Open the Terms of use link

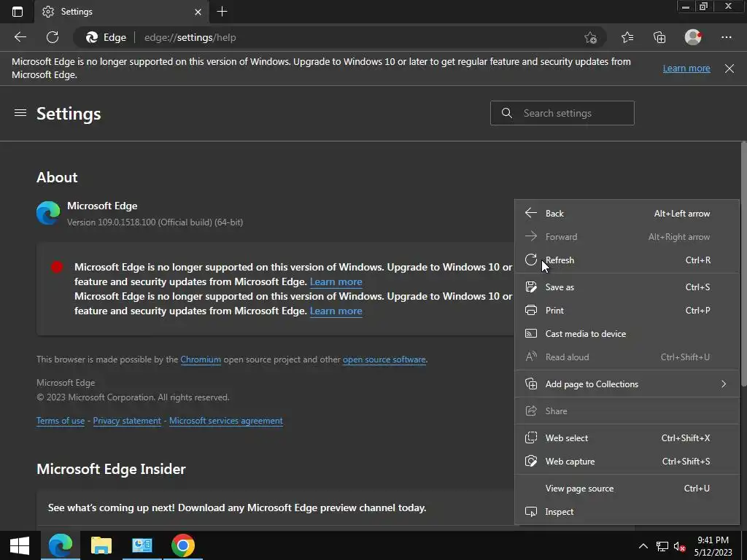coord(61,421)
